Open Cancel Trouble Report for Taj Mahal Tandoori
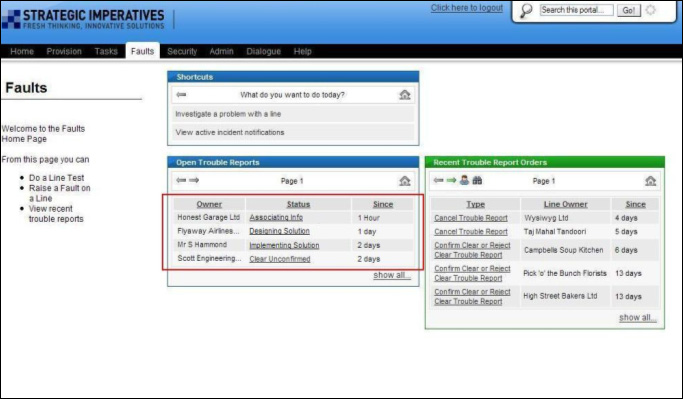683x399 pixels. pyautogui.click(x=471, y=232)
